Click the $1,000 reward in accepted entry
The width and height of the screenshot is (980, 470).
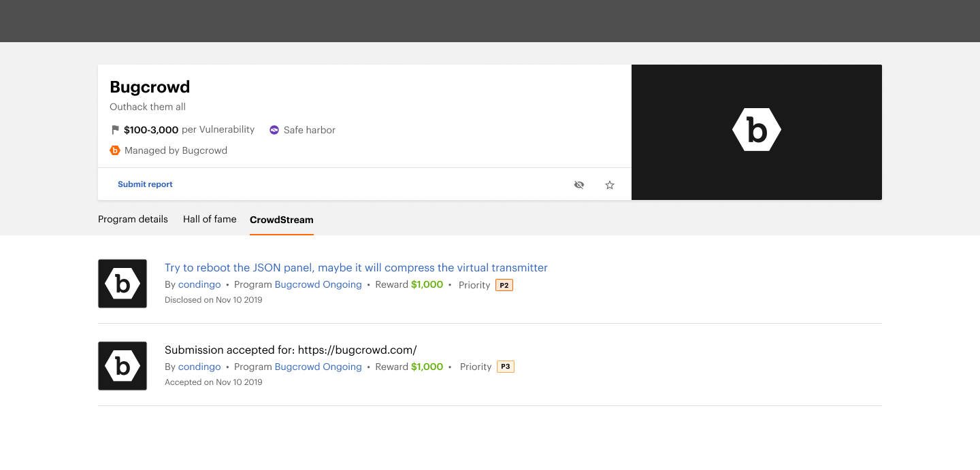pos(427,367)
